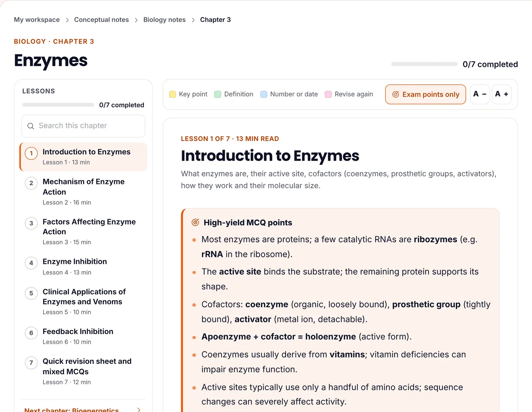Select the pink Revise again swatch
The height and width of the screenshot is (412, 532).
click(328, 95)
